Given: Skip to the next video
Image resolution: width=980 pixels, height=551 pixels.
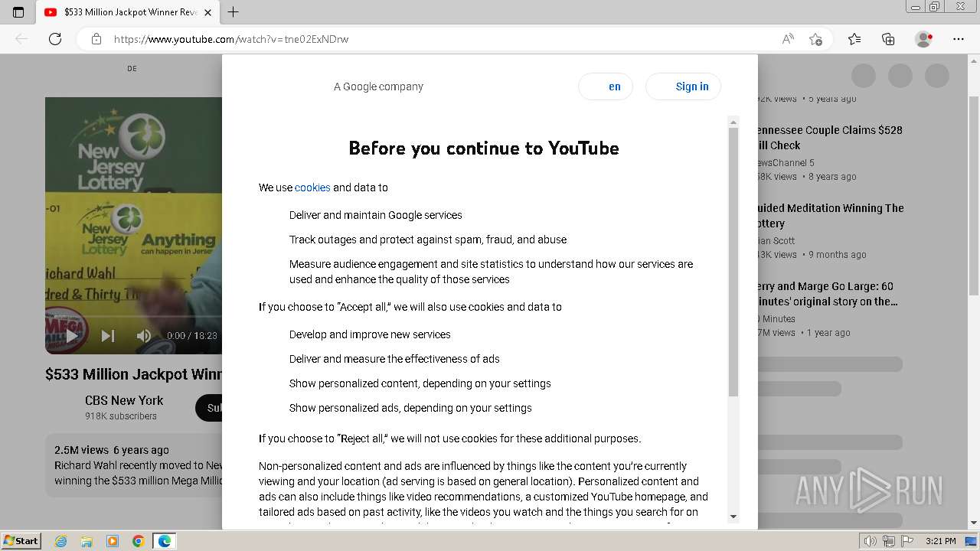Looking at the screenshot, I should pyautogui.click(x=108, y=335).
